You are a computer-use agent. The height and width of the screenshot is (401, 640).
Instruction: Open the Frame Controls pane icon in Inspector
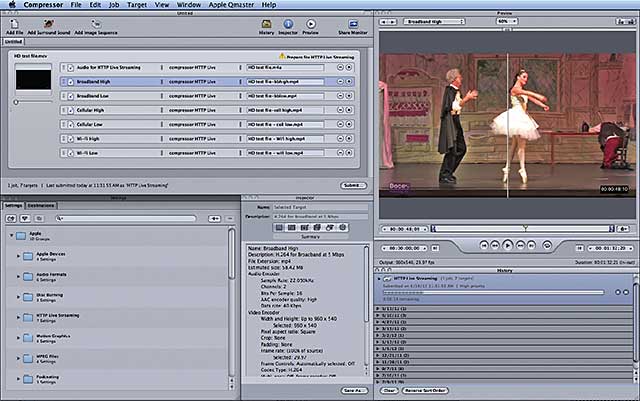point(304,227)
